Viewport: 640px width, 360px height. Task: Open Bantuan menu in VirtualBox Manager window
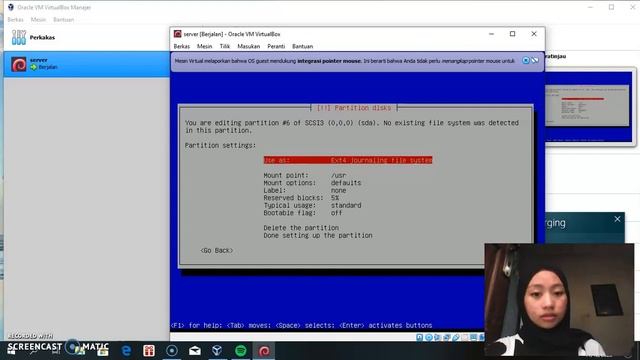(x=64, y=20)
